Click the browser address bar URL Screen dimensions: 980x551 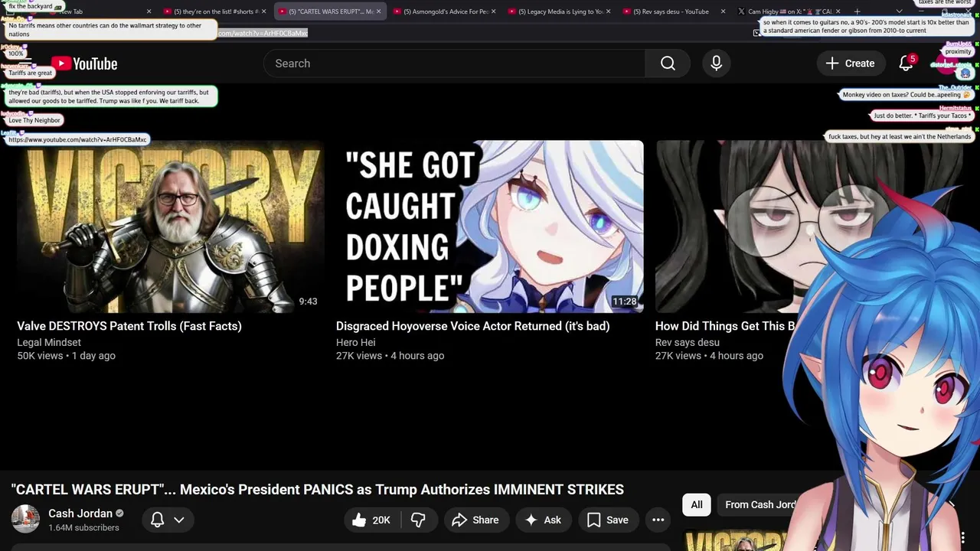tap(263, 33)
